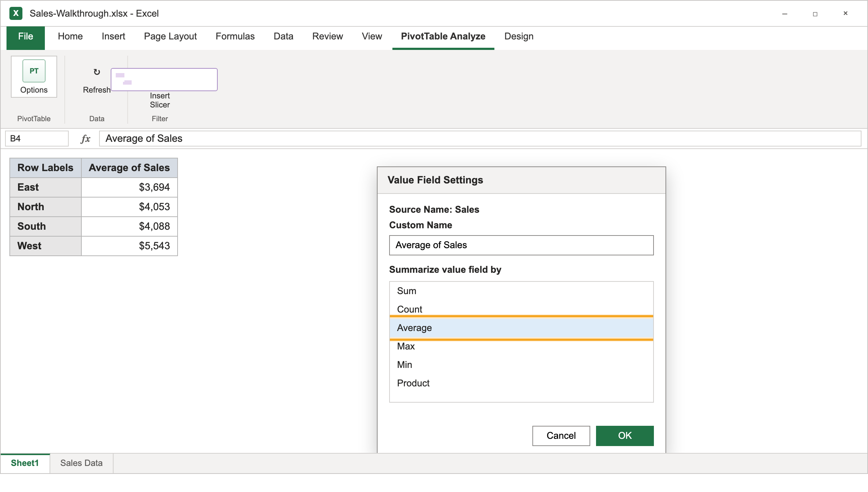Screen dimensions: 868x492
Task: Click the Custom Name input field
Action: [521, 245]
